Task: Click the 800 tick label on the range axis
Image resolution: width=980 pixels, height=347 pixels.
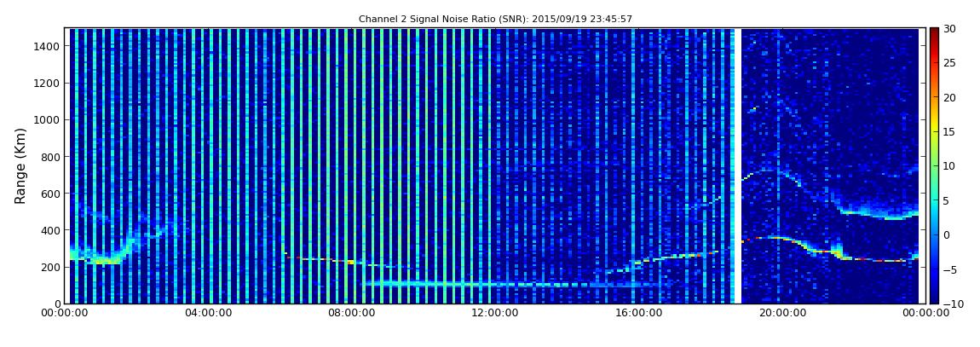Action: point(50,157)
